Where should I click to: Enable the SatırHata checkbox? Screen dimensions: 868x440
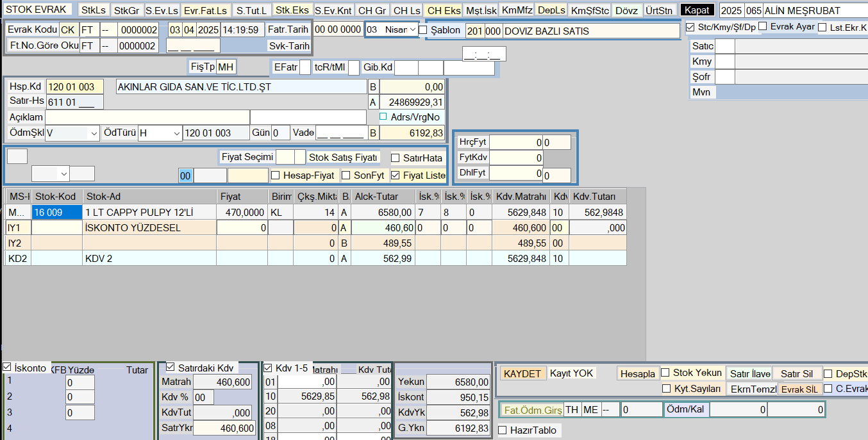tap(396, 158)
